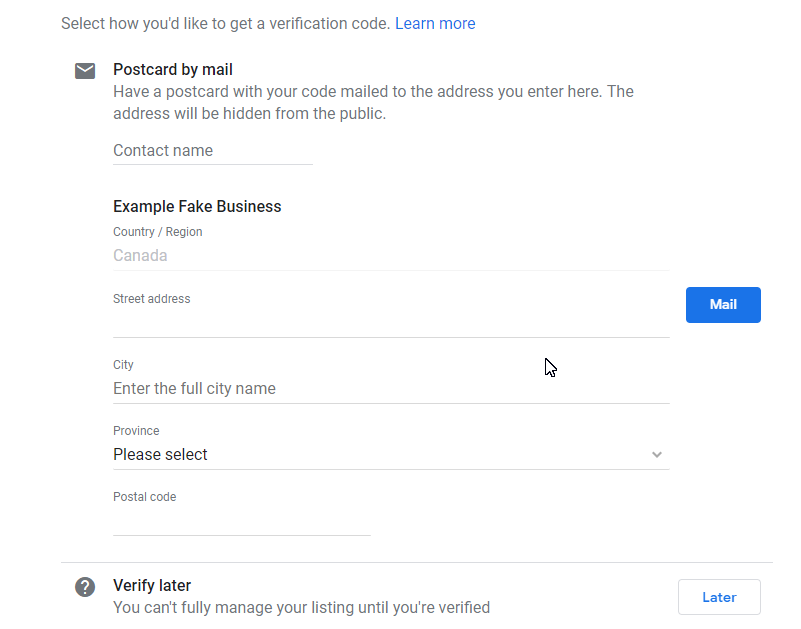Screen dimensions: 801x629
Task: Click the Postcard by mail heading
Action: [x=173, y=69]
